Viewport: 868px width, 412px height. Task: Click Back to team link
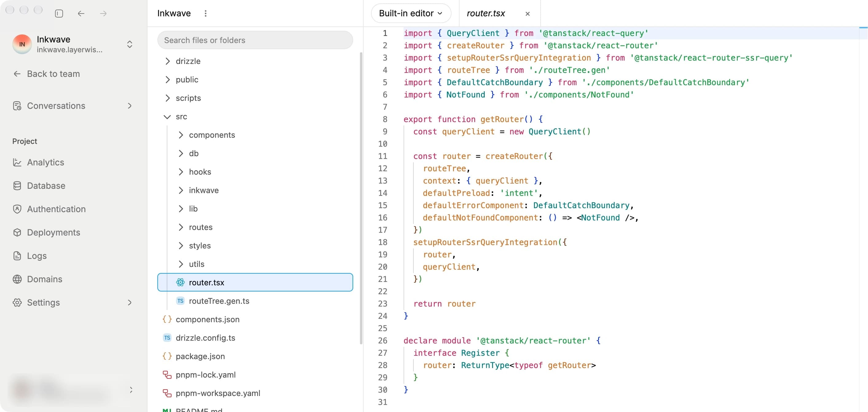[46, 74]
